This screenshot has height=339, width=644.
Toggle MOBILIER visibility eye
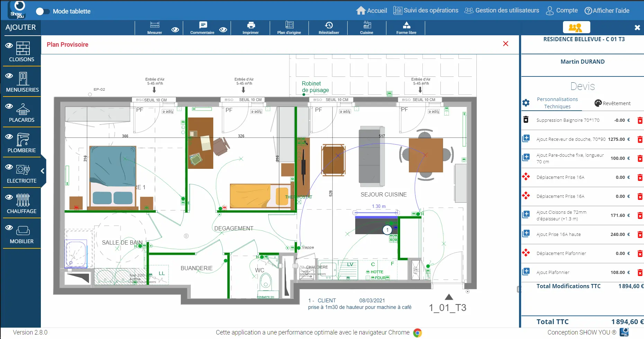click(9, 228)
